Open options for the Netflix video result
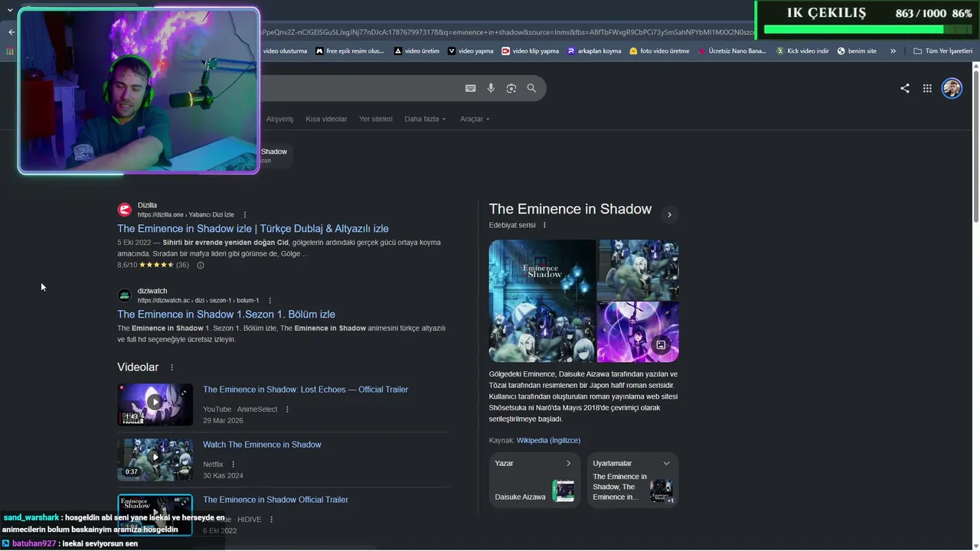 click(233, 465)
